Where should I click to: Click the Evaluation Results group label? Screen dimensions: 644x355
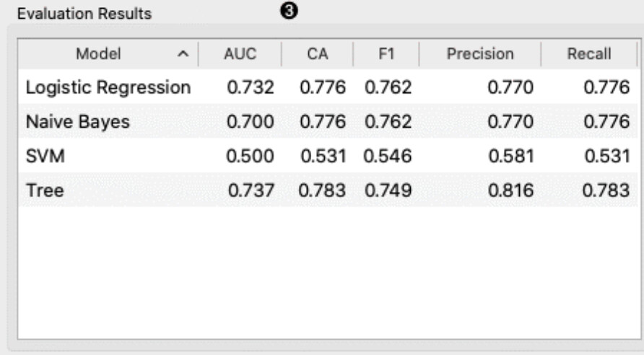click(x=84, y=14)
